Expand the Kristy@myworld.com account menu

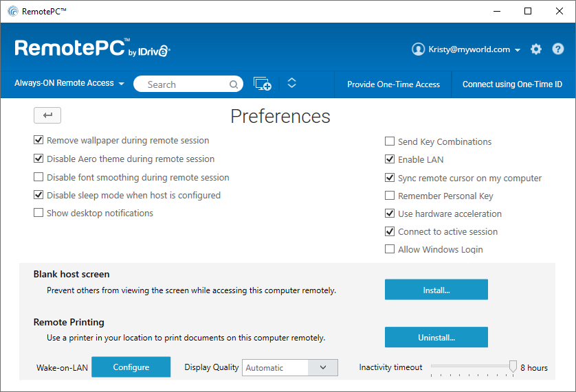(474, 49)
